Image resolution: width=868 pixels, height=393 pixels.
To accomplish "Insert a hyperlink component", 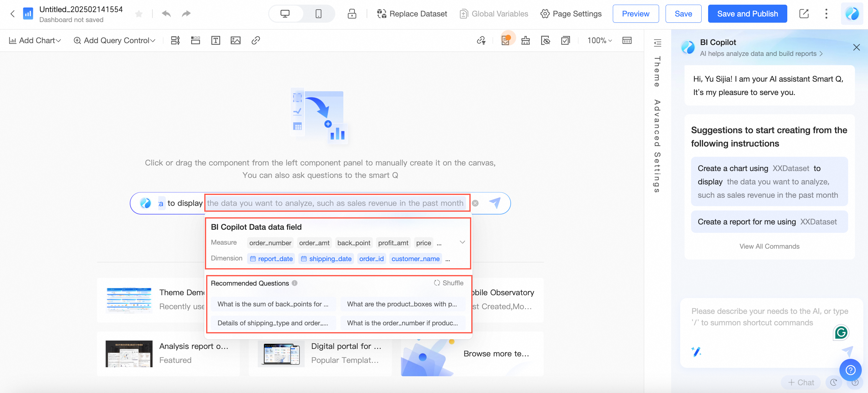I will point(255,40).
